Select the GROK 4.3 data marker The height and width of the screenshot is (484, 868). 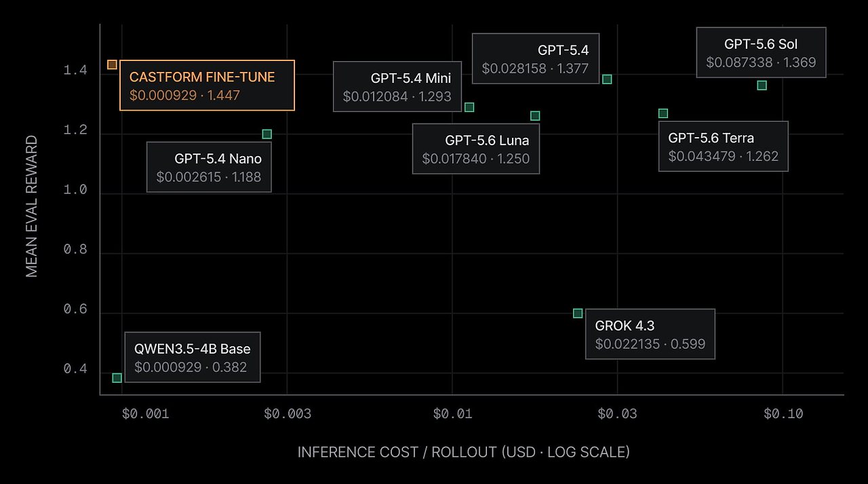[x=578, y=314]
